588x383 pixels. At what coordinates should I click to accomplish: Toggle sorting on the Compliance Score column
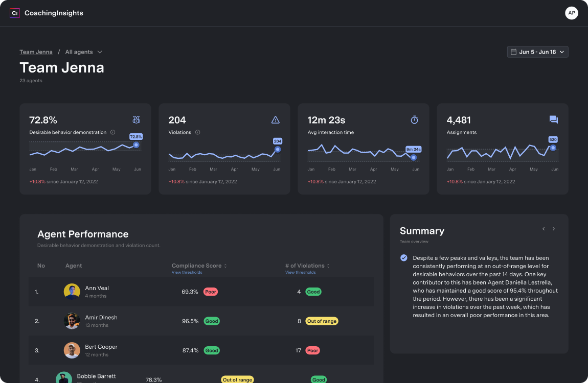pos(225,266)
